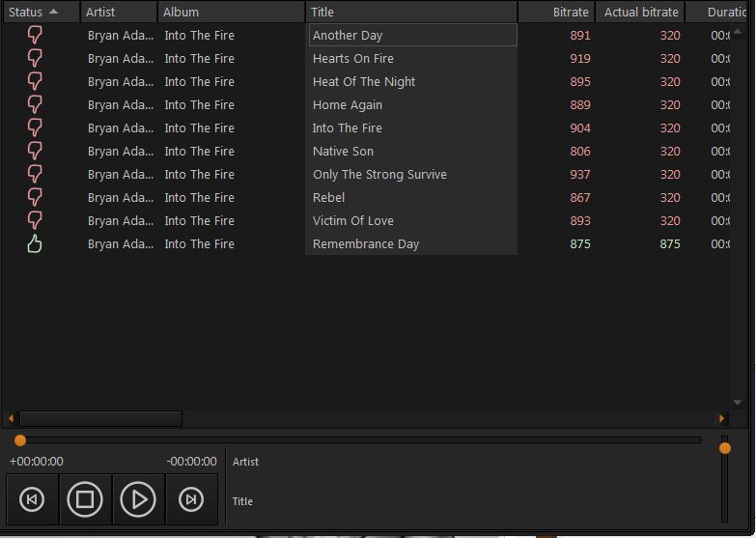Image resolution: width=756 pixels, height=538 pixels.
Task: Click the remaining time -00:00:00 label
Action: click(191, 462)
